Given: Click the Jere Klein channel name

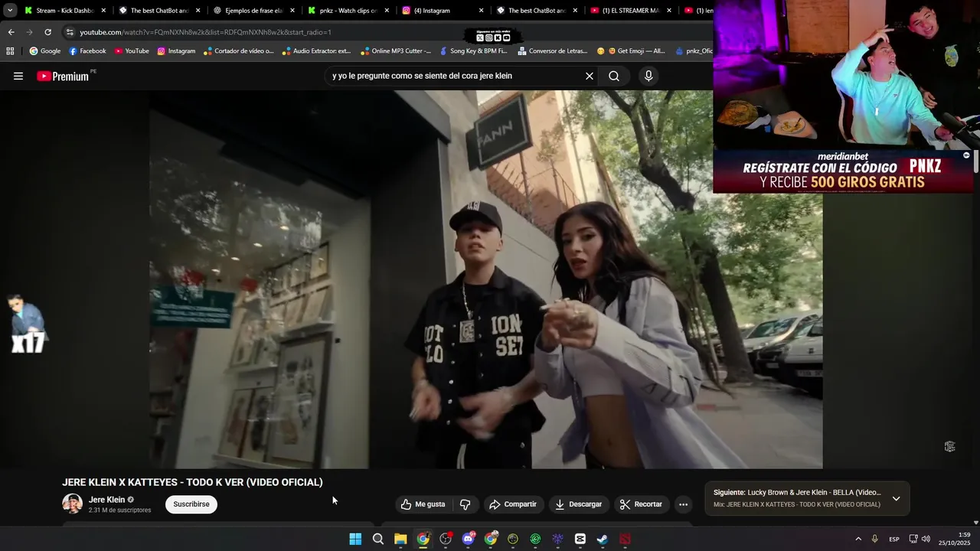Looking at the screenshot, I should pyautogui.click(x=106, y=500).
